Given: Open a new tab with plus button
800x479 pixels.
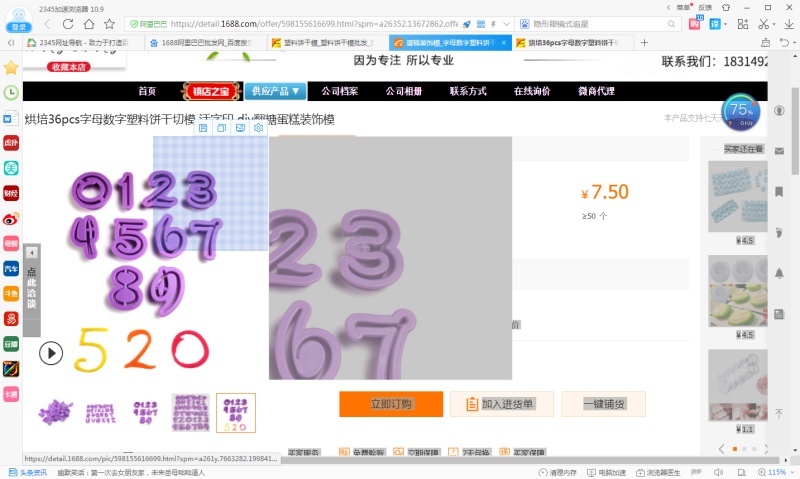Looking at the screenshot, I should pos(644,43).
